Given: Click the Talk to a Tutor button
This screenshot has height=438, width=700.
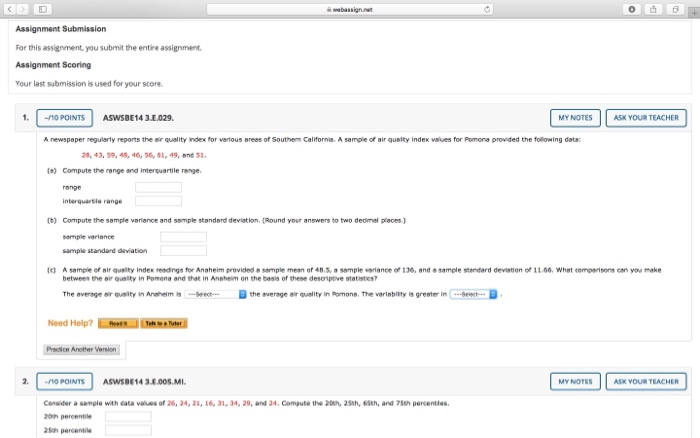Looking at the screenshot, I should (x=164, y=323).
